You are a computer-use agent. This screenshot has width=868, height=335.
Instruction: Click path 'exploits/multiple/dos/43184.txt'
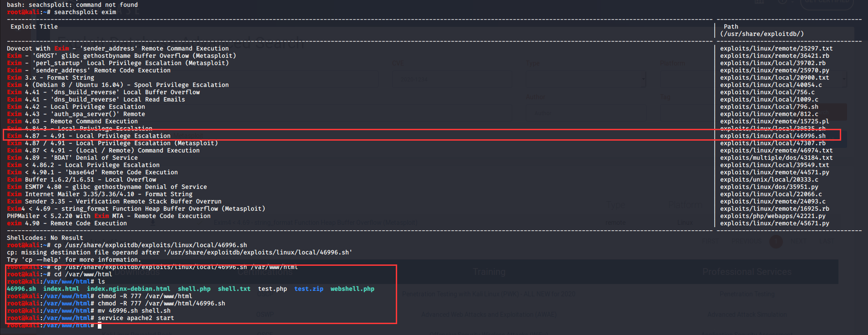pyautogui.click(x=776, y=158)
